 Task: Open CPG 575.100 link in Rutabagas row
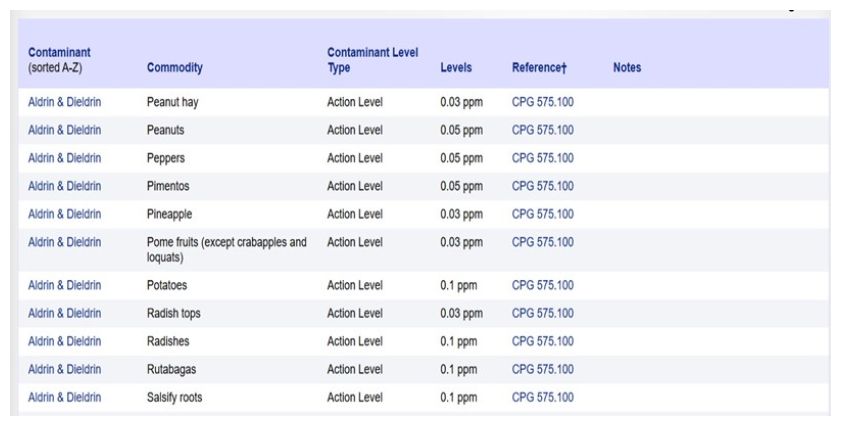click(x=542, y=369)
